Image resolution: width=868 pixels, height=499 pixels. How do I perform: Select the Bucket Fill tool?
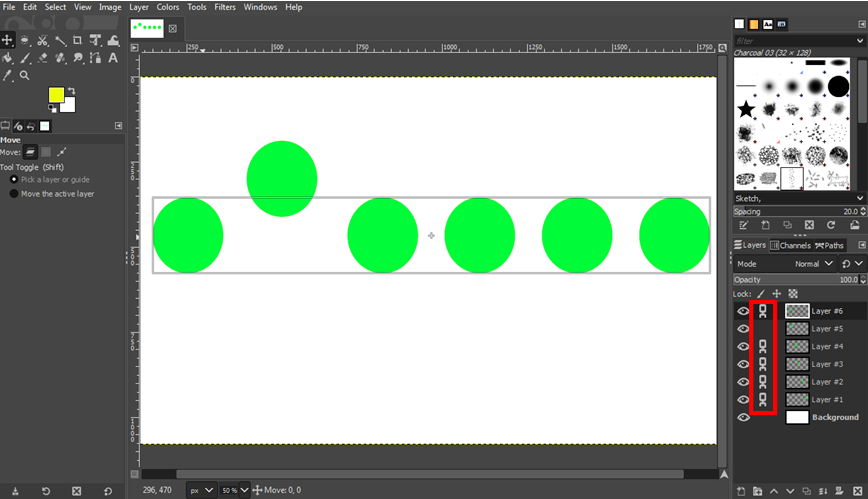point(7,58)
